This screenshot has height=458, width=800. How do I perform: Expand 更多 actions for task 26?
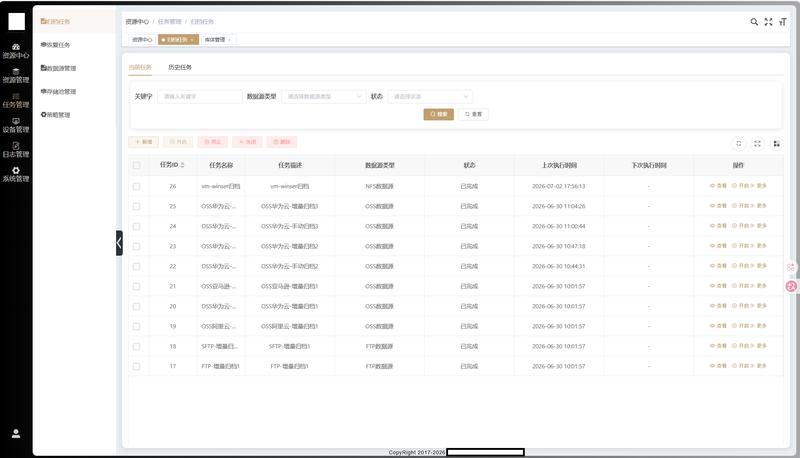[759, 186]
